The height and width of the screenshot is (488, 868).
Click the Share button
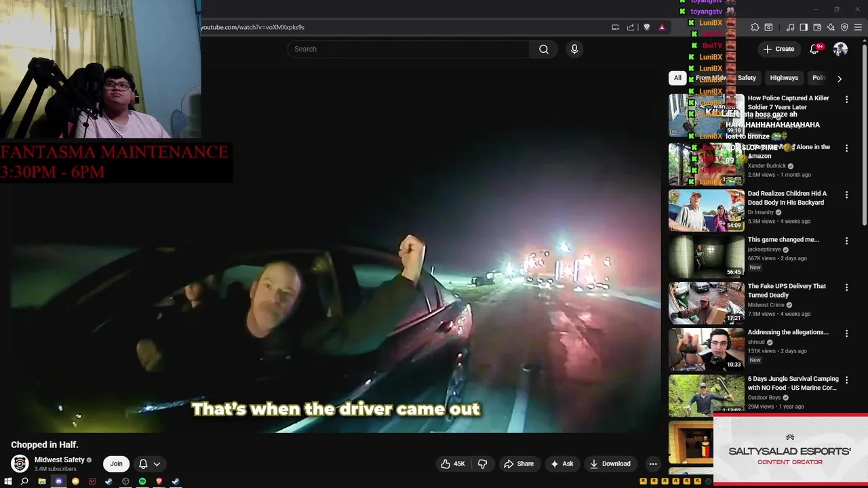tap(519, 464)
